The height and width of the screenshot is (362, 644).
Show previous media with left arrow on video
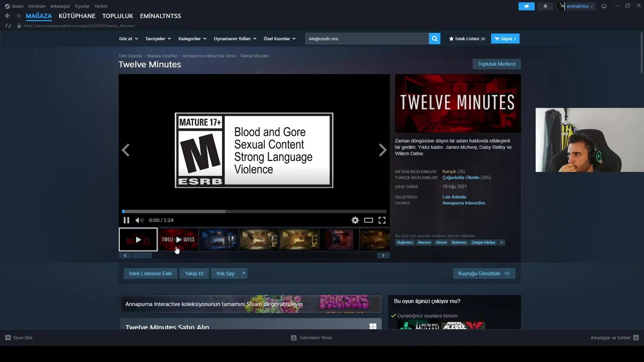[126, 150]
